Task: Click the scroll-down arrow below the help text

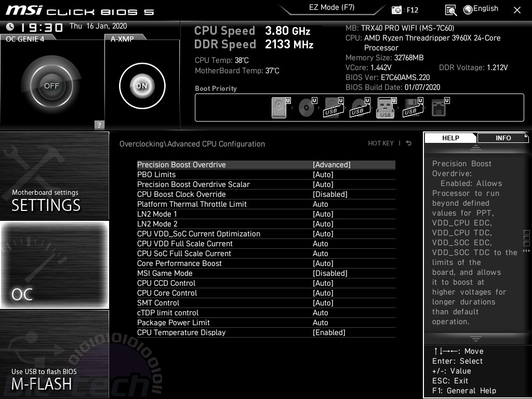Action: point(476,338)
